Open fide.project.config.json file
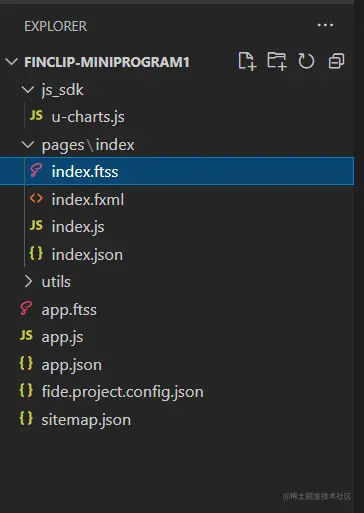 (x=122, y=392)
